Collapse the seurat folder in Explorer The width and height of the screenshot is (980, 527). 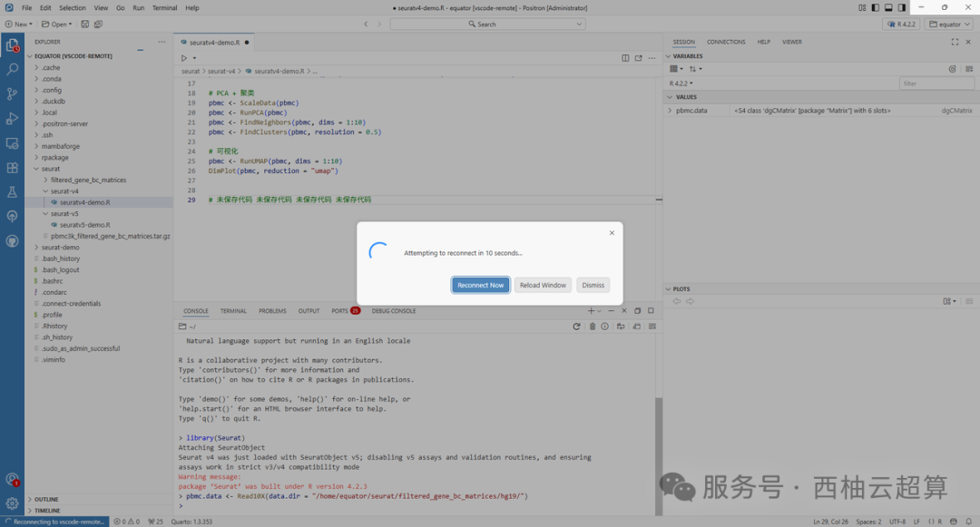coord(49,168)
